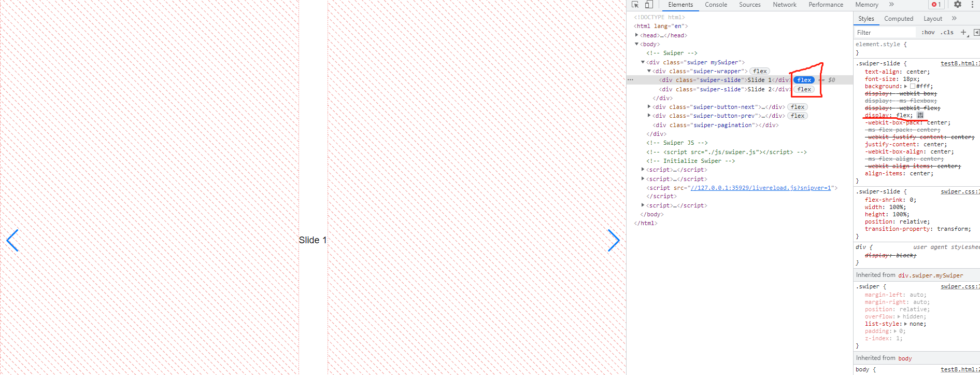The height and width of the screenshot is (375, 980).
Task: Click the next slide arrow
Action: 614,240
